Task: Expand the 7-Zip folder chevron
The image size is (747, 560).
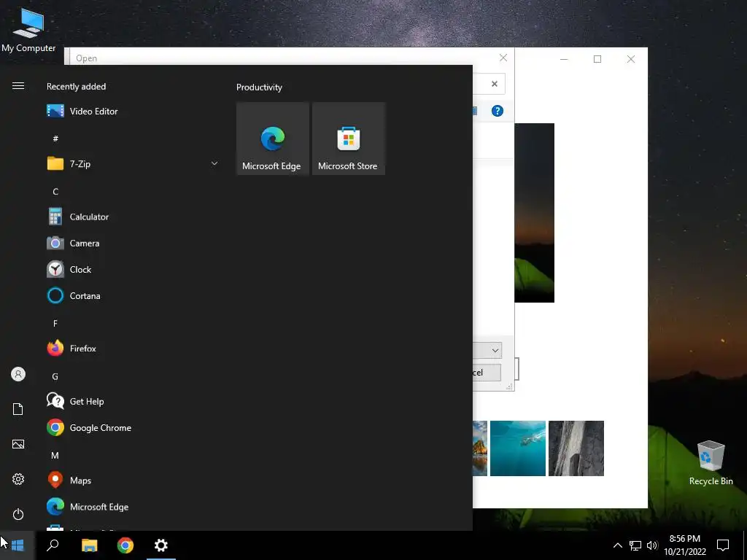Action: tap(214, 163)
